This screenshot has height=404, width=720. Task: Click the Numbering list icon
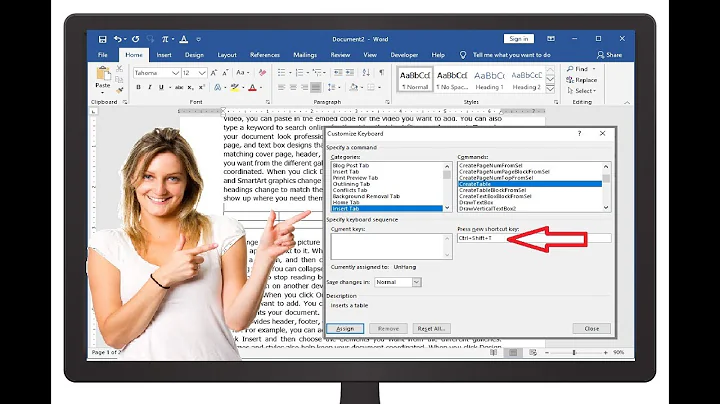pyautogui.click(x=299, y=73)
